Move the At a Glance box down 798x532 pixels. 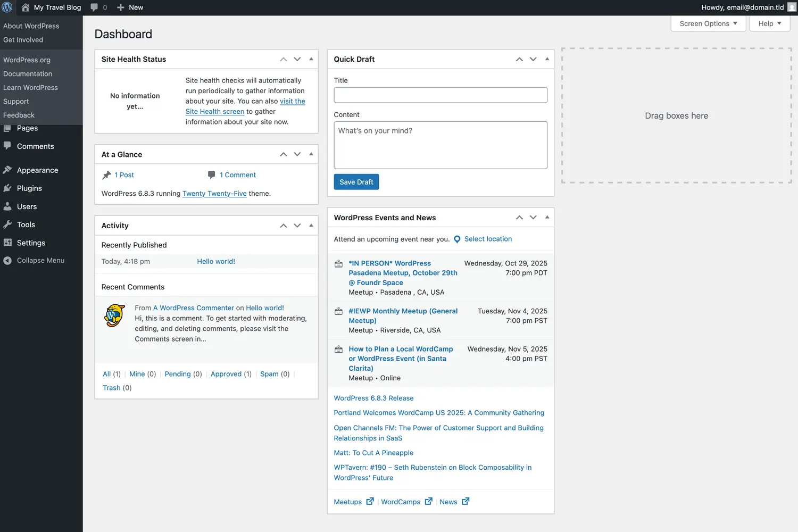297,154
